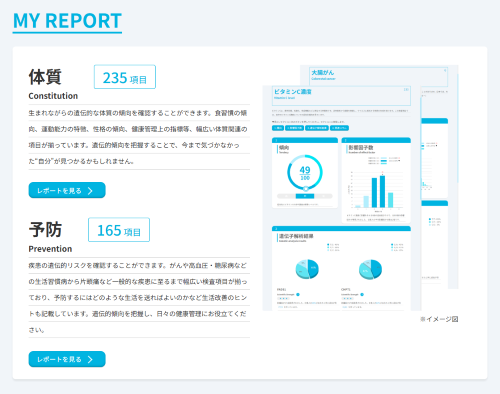
Task: Click the 大腸がん title in preview
Action: [x=322, y=73]
